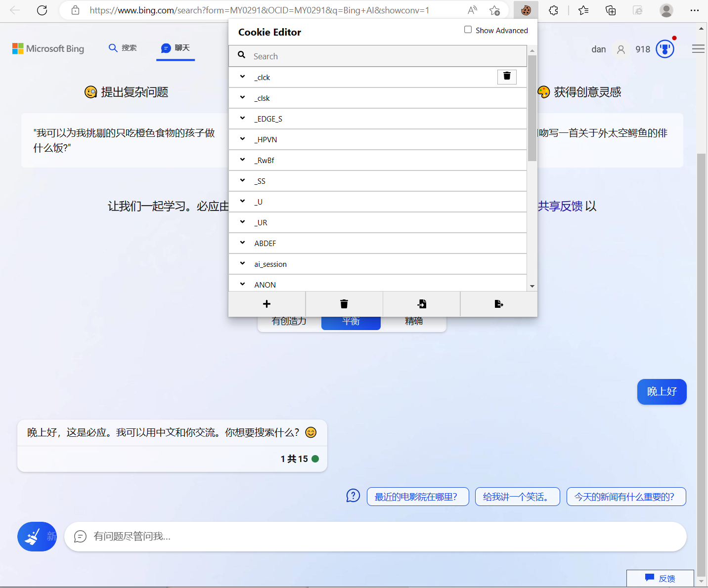Open Microsoft Rewards trophy icon
Image resolution: width=708 pixels, height=588 pixels.
(x=665, y=48)
